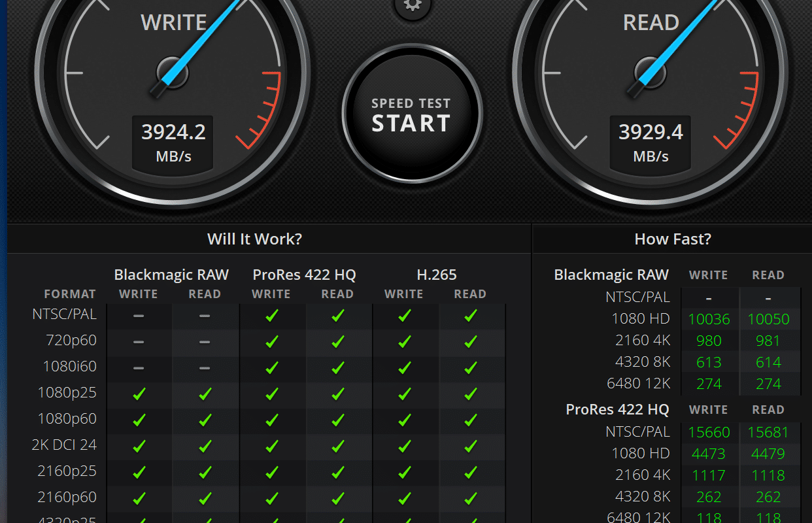This screenshot has width=812, height=523.
Task: Select the 720p60 format row label
Action: [71, 341]
